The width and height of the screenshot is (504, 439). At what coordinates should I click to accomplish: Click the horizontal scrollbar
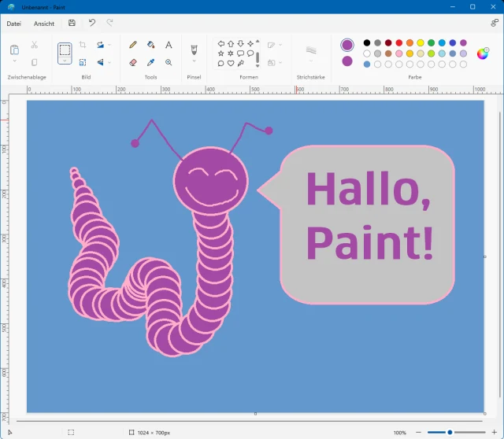(250, 420)
